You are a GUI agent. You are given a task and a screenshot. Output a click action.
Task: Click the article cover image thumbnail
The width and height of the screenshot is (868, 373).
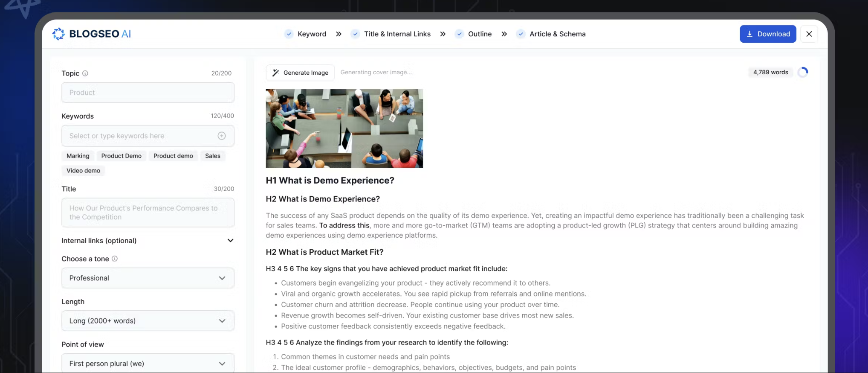(344, 128)
